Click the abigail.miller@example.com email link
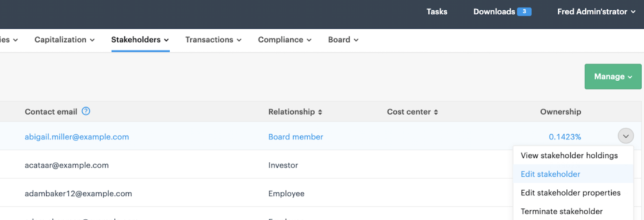The height and width of the screenshot is (220, 644). point(77,137)
